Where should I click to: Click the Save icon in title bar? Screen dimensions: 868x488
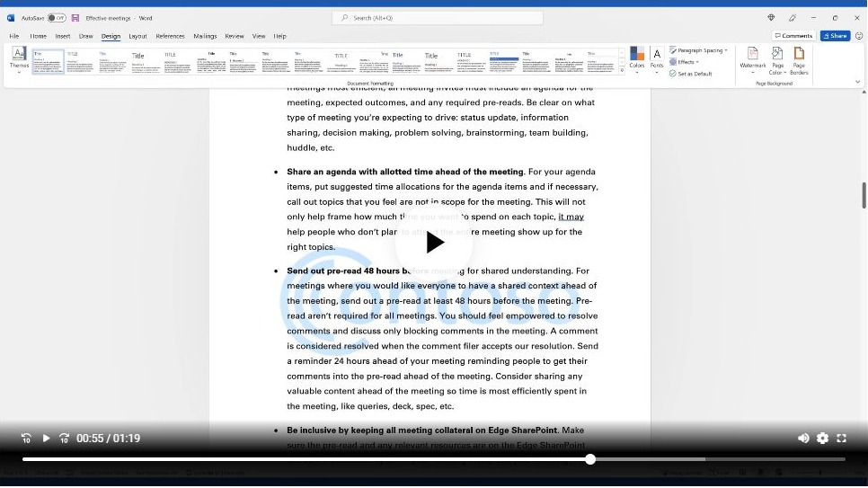pyautogui.click(x=75, y=18)
